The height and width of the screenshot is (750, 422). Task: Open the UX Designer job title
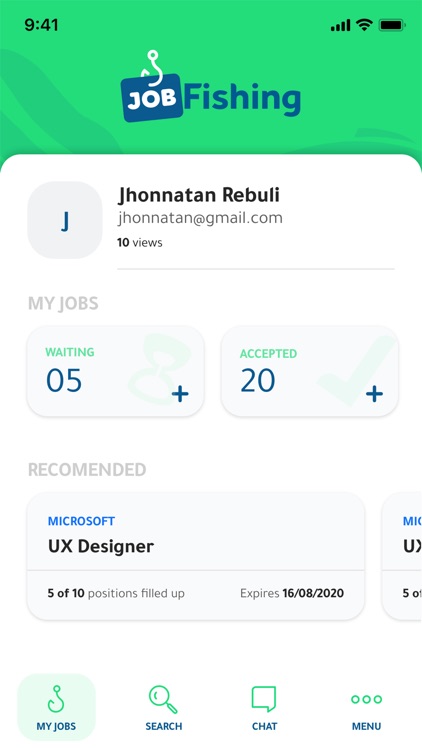101,546
